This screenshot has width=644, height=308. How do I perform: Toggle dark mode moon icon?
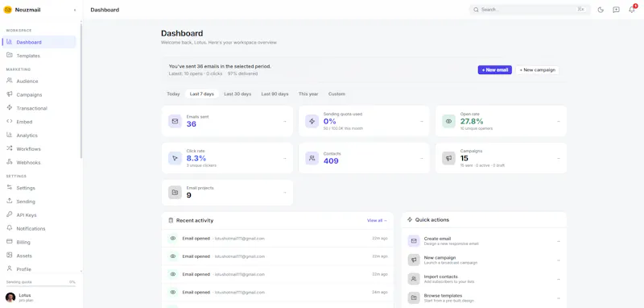[x=601, y=10]
